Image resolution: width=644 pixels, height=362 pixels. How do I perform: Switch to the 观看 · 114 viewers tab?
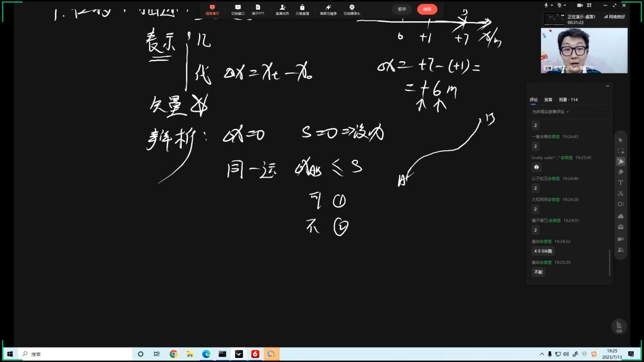(568, 100)
